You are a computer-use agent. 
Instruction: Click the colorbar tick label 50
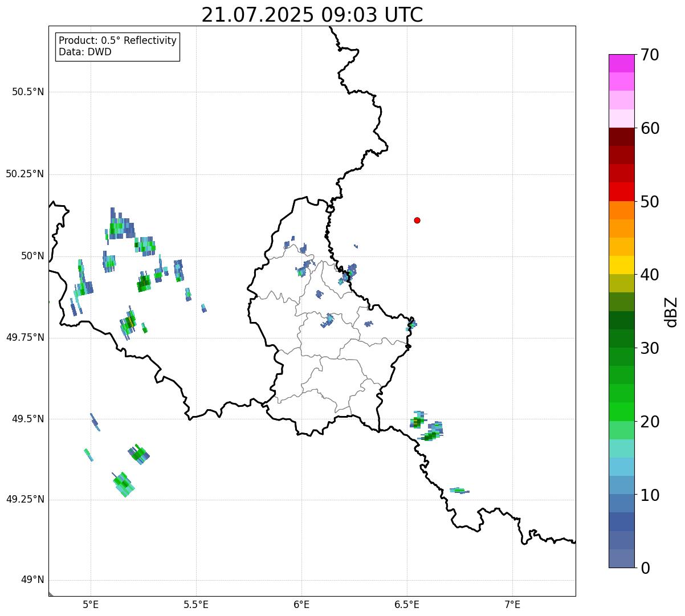tap(650, 202)
